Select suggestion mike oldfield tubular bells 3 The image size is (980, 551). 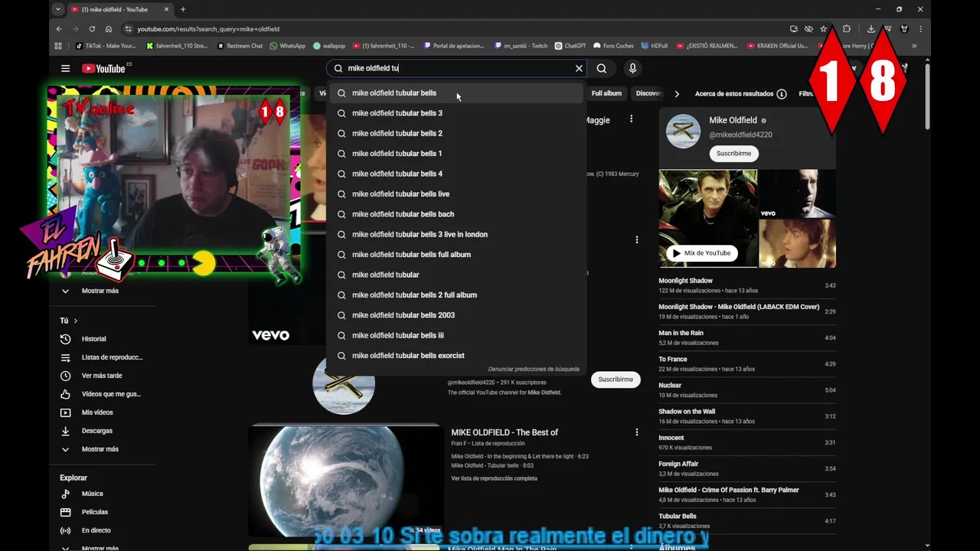pos(456,113)
